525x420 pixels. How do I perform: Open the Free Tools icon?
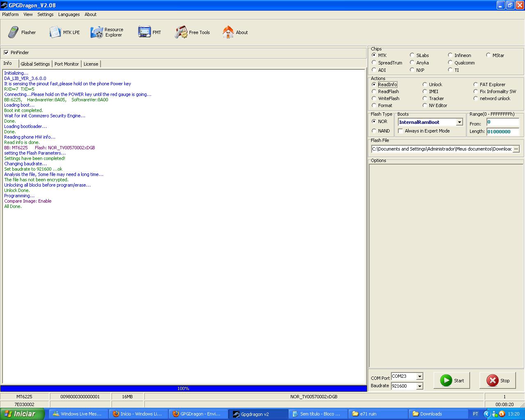point(181,32)
